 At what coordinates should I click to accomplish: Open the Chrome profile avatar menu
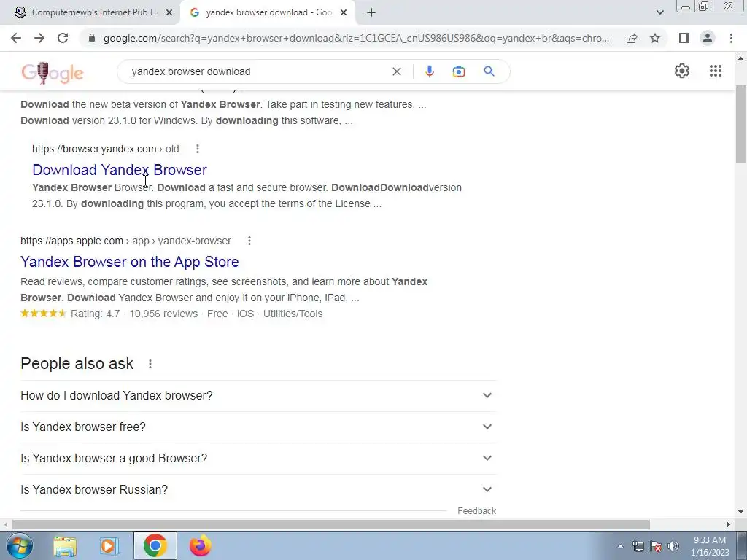pyautogui.click(x=708, y=38)
